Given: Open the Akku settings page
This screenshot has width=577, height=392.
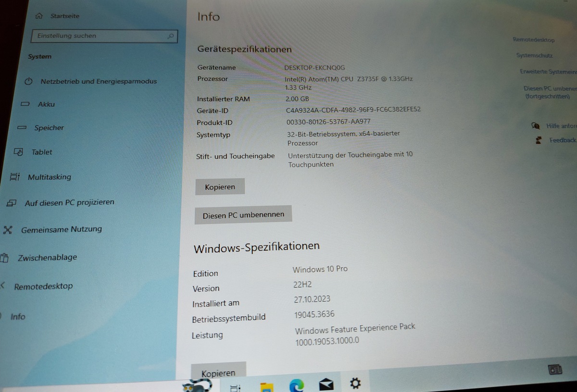Looking at the screenshot, I should (x=47, y=104).
